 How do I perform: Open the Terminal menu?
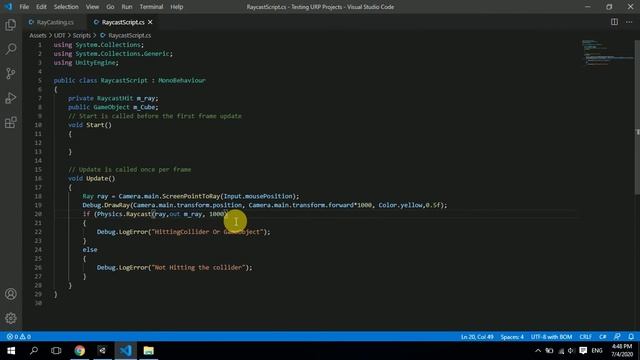(151, 7)
